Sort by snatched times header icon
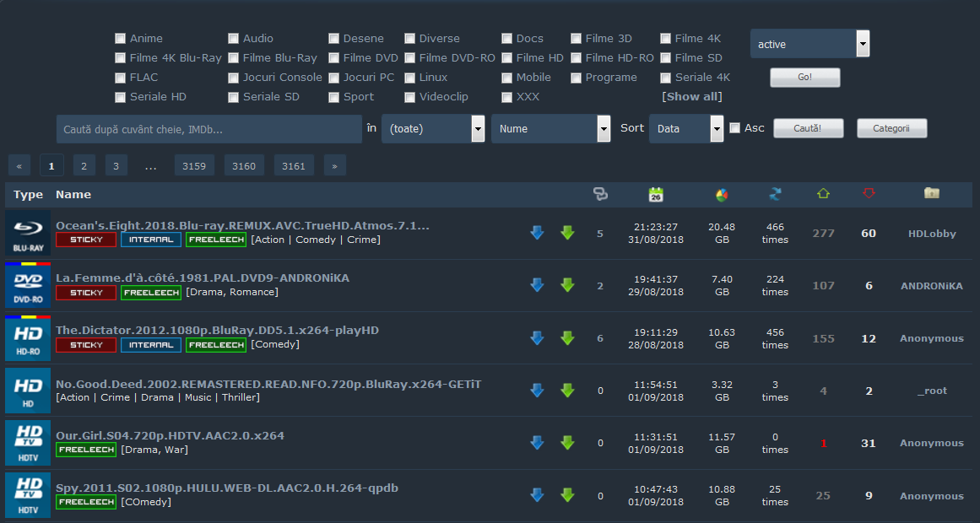Screen dimensions: 980x523 pyautogui.click(x=775, y=194)
